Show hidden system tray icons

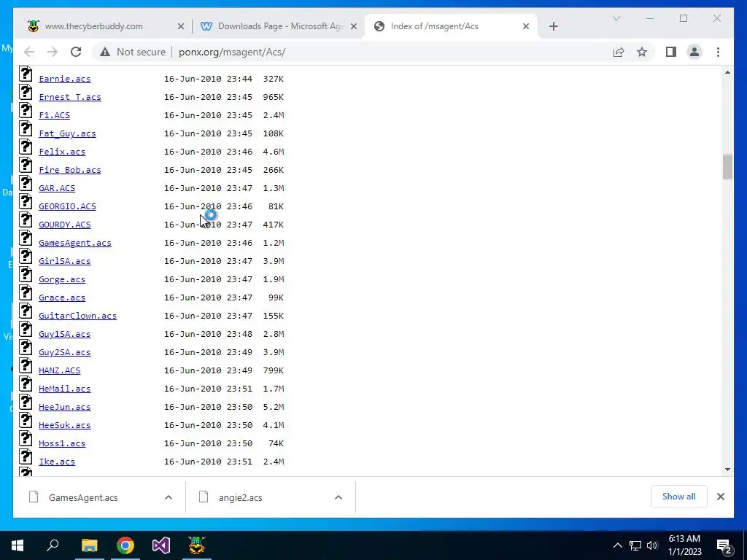pyautogui.click(x=617, y=545)
